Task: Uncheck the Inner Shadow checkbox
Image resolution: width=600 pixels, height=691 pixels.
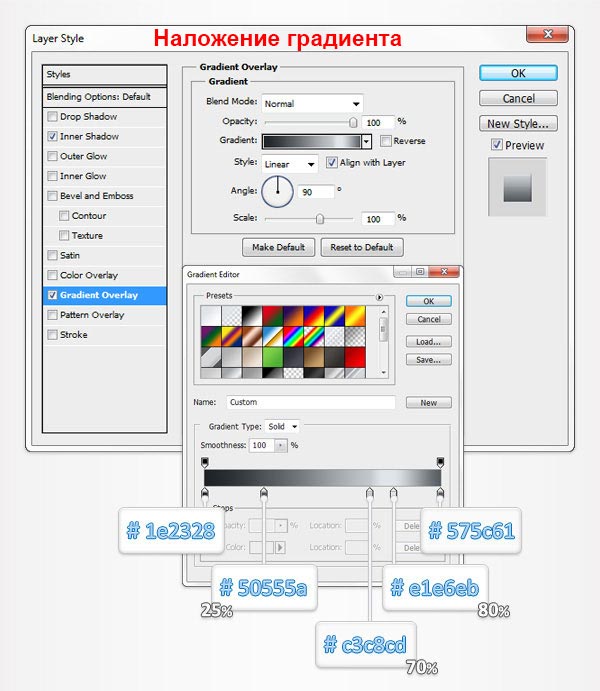Action: (x=52, y=136)
